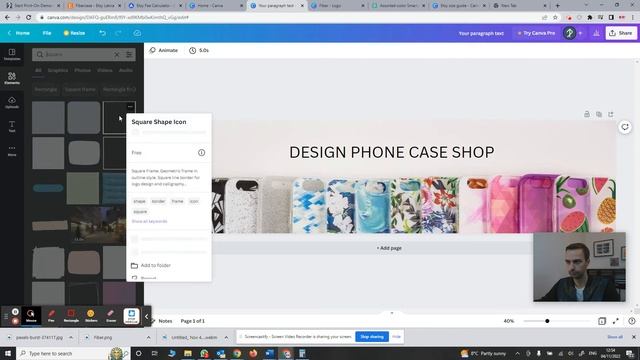Click the Design Phone Case Shop heading

[392, 152]
